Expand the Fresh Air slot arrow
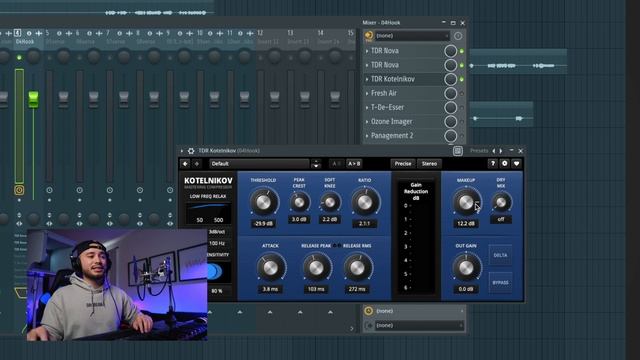Viewport: 640px width, 360px height. click(367, 93)
